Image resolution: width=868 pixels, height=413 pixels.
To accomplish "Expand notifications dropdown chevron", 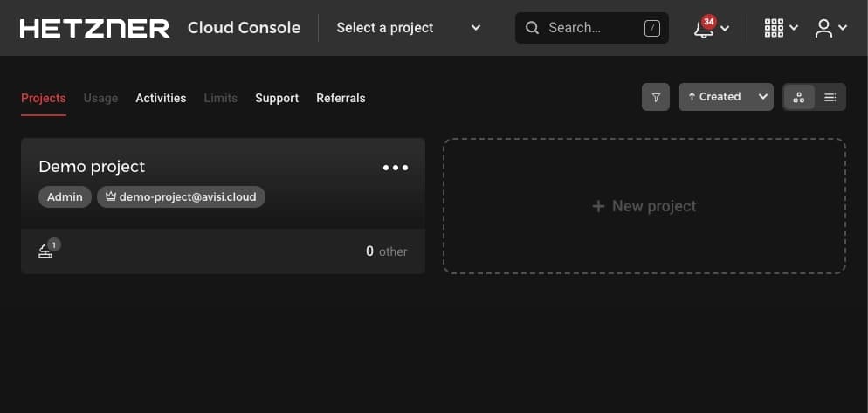I will pos(725,29).
